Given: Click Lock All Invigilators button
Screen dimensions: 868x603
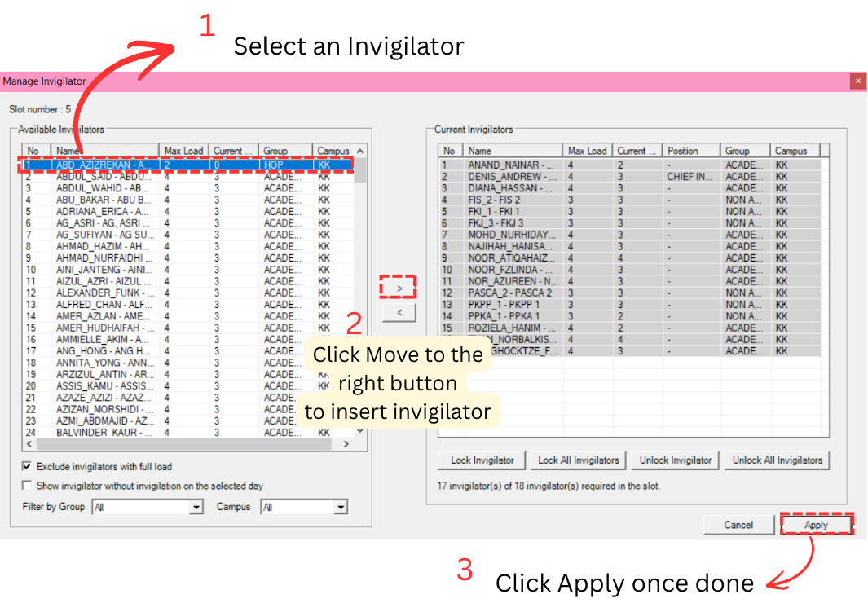Looking at the screenshot, I should pyautogui.click(x=579, y=460).
